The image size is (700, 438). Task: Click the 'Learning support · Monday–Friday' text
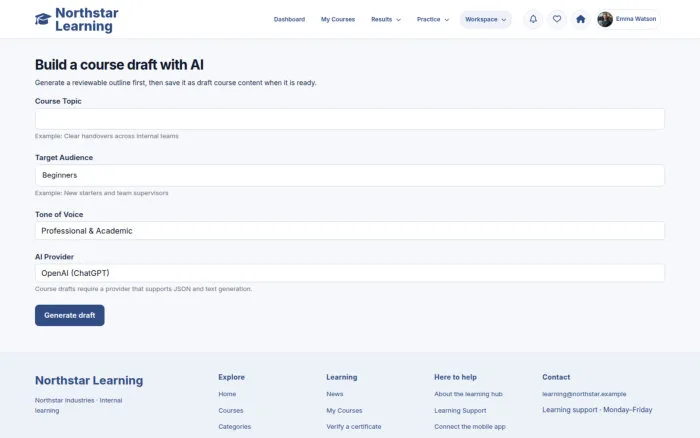[597, 409]
